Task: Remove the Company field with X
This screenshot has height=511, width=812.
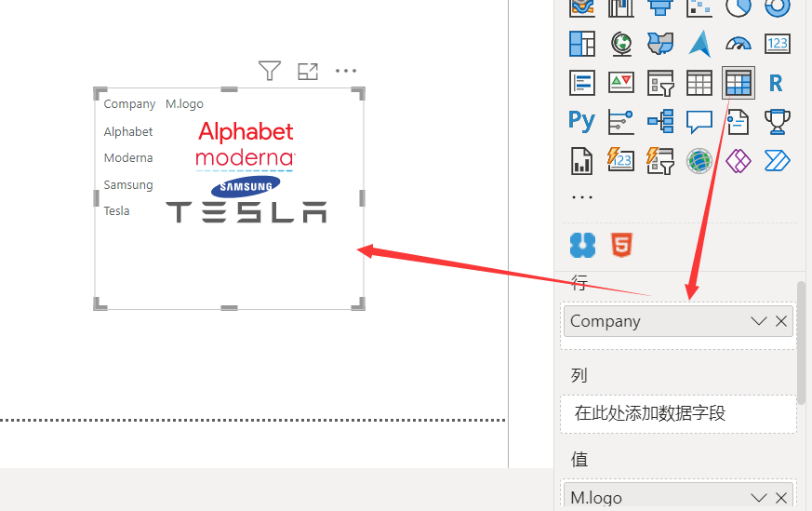Action: (x=781, y=321)
